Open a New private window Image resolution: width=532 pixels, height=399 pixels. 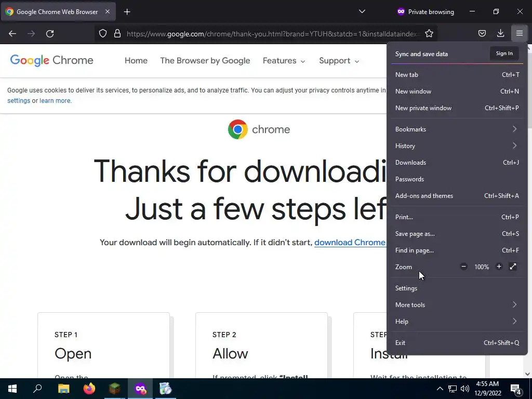[457, 108]
